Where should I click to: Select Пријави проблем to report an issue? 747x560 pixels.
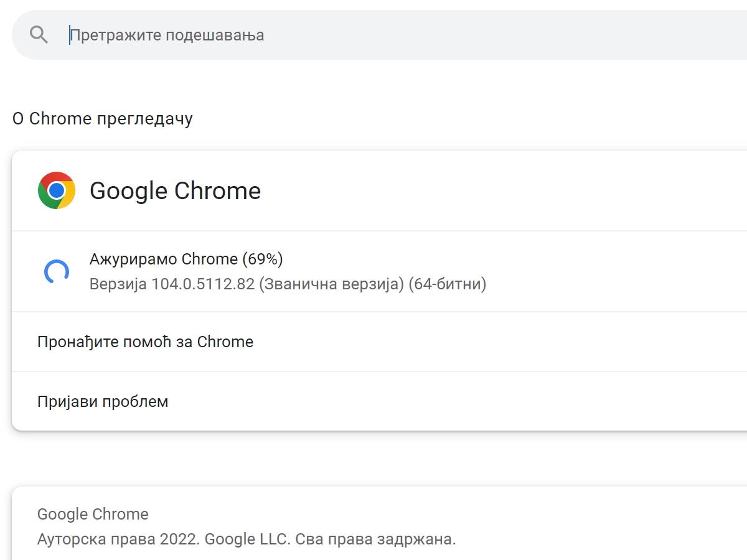point(103,401)
